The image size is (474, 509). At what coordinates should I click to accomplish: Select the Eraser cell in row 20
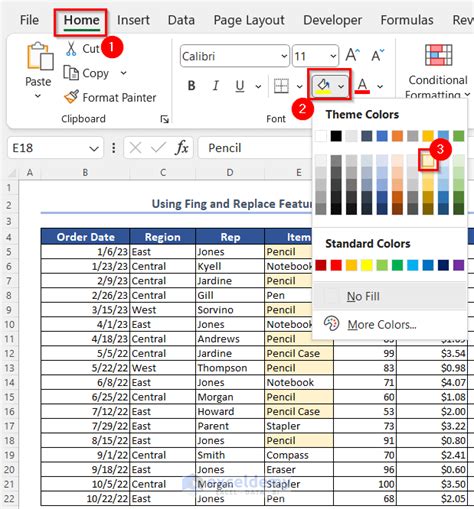299,469
